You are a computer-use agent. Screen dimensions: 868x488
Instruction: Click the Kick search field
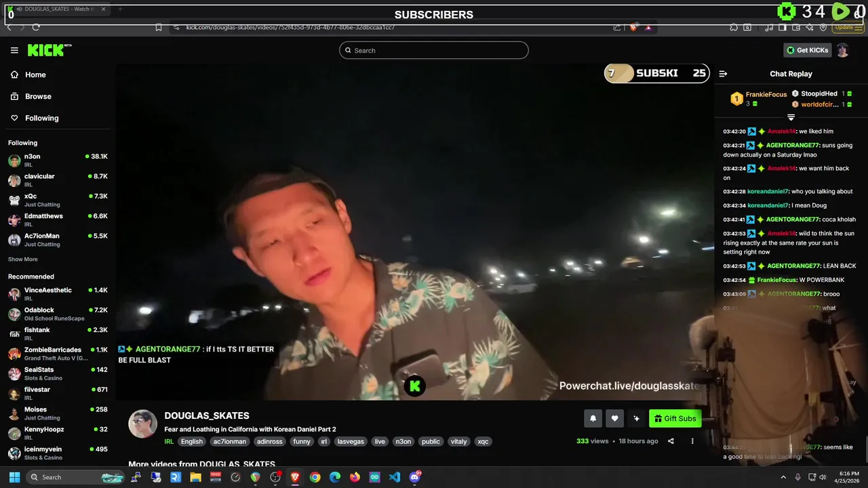[434, 50]
